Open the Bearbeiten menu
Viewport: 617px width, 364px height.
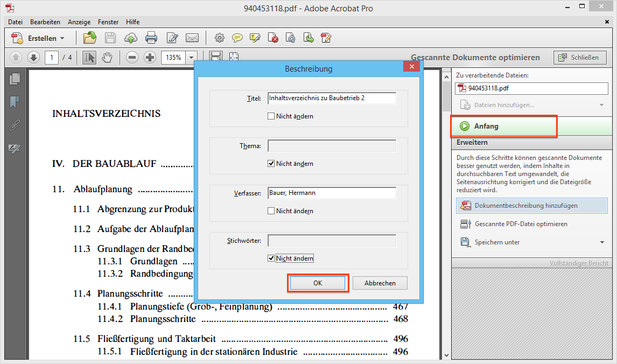[x=45, y=22]
